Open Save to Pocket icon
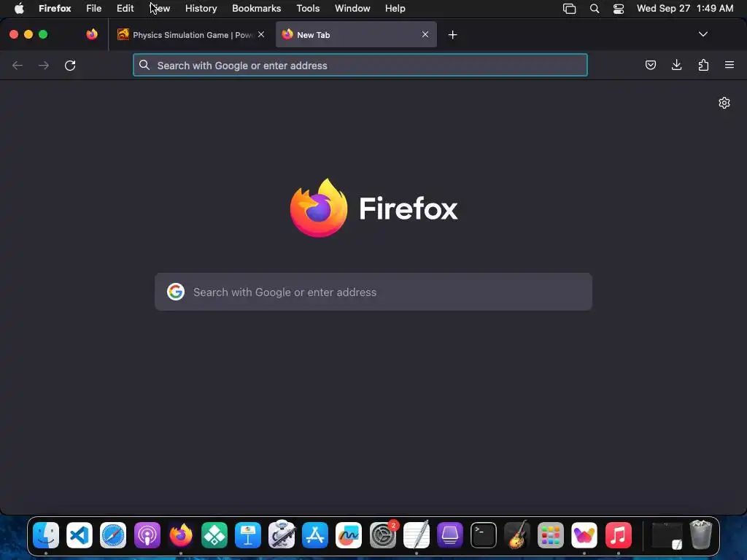 click(650, 65)
